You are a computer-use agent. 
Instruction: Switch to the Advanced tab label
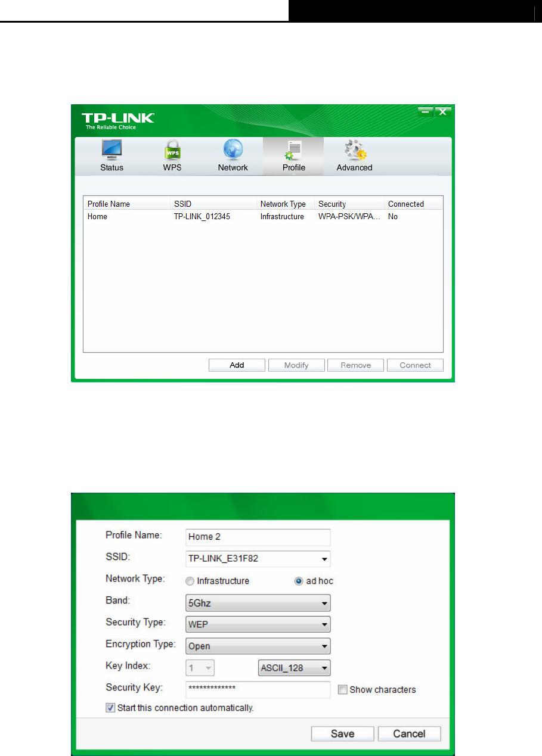tap(354, 168)
